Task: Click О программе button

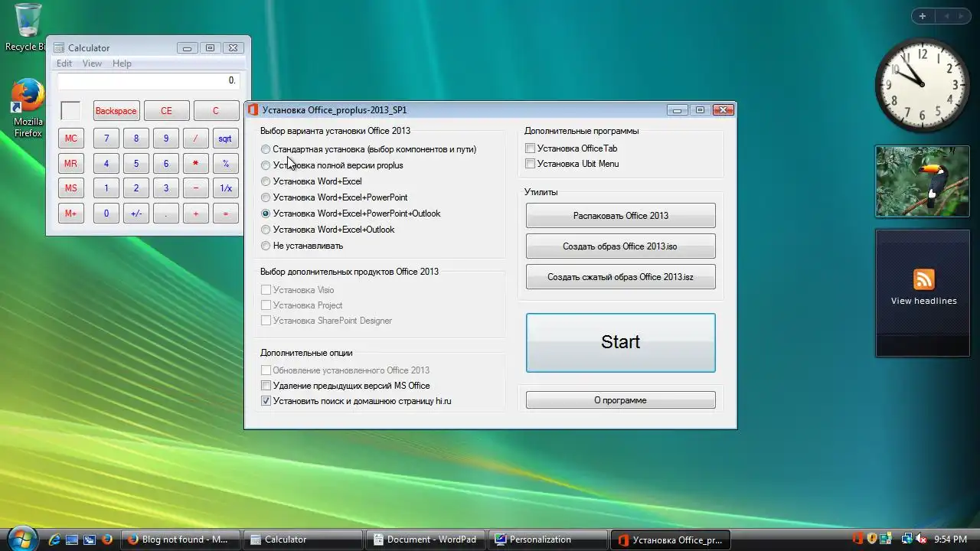Action: coord(620,400)
